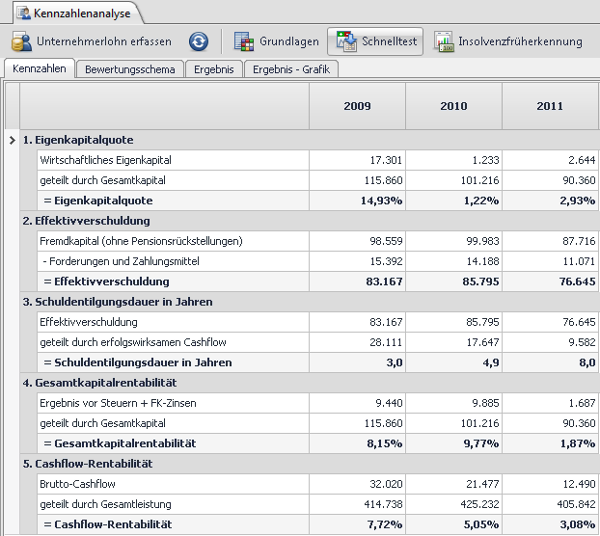Select the 1.233 equity value for 2010
The image size is (600, 536).
pos(454,160)
